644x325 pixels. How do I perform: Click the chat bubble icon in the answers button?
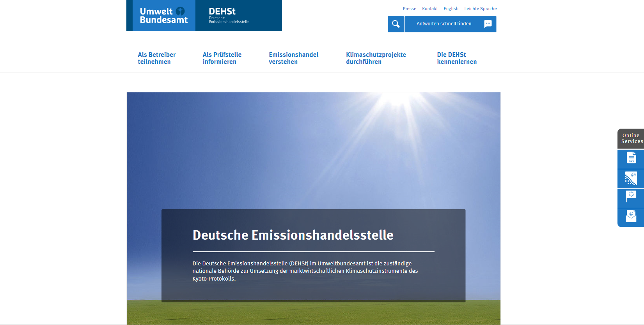click(x=488, y=24)
